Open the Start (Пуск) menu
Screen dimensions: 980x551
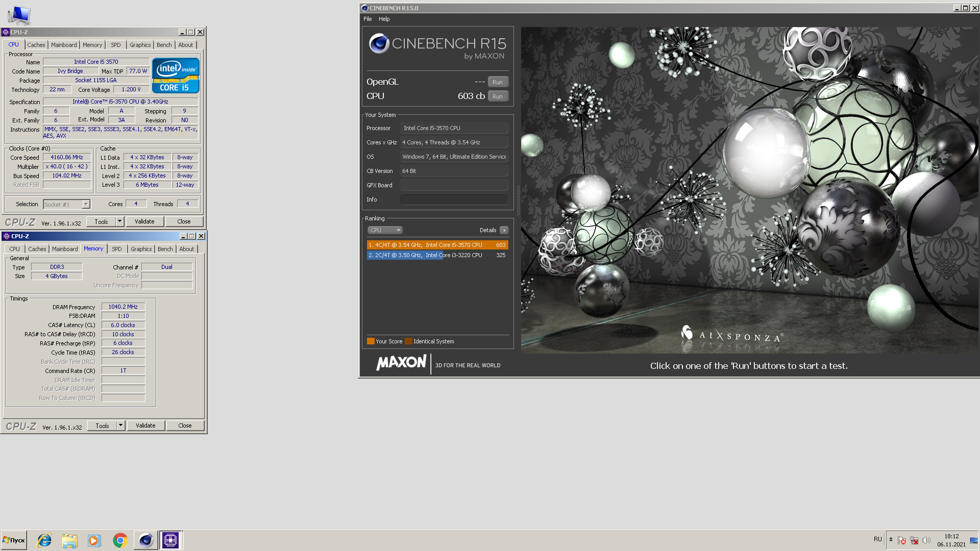click(x=14, y=540)
